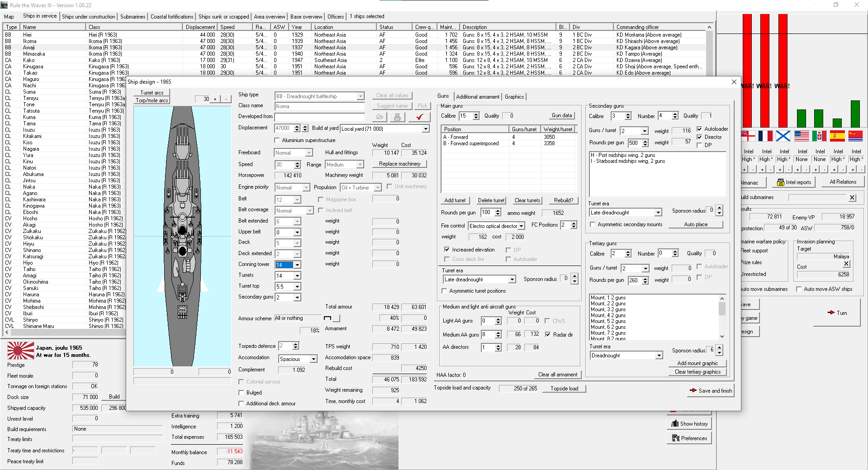Image resolution: width=868 pixels, height=470 pixels.
Task: Open game Preferences
Action: pos(689,438)
